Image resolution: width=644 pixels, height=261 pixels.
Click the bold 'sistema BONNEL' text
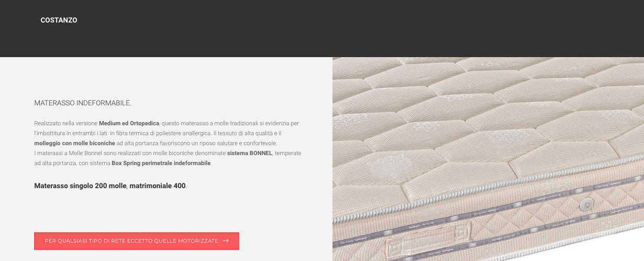click(x=250, y=153)
